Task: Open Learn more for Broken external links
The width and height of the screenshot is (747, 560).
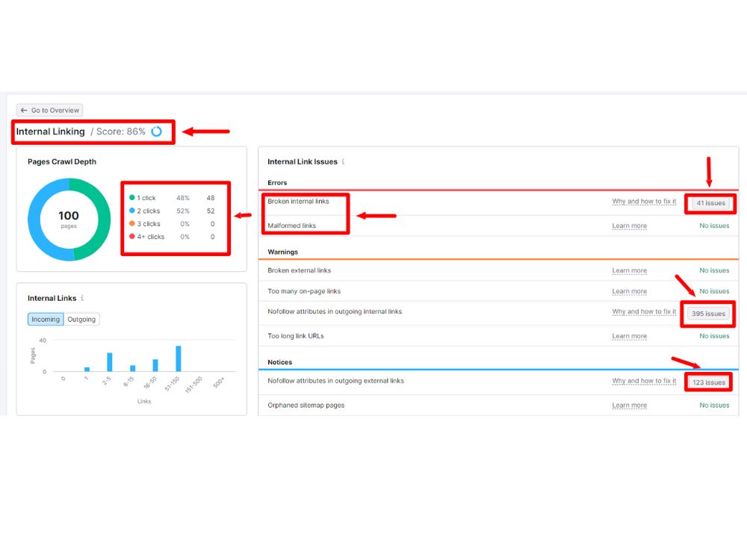Action: [629, 270]
